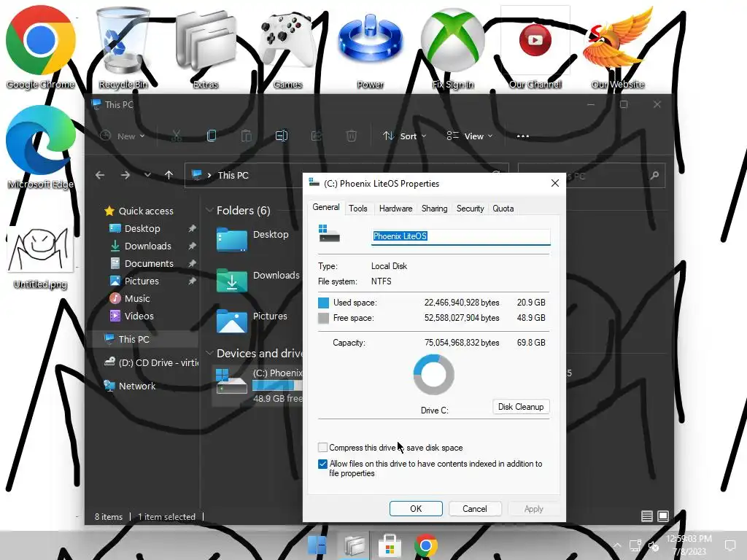
Task: Click the Copy icon in Explorer toolbar
Action: [x=212, y=136]
